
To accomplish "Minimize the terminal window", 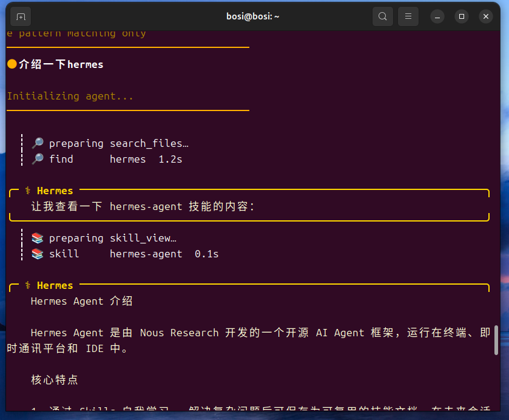I will coord(437,16).
